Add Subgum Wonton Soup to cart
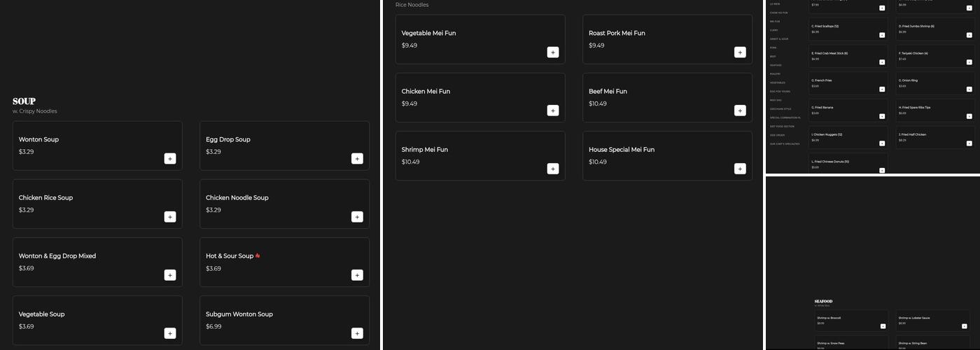This screenshot has height=350, width=980. coord(357,333)
